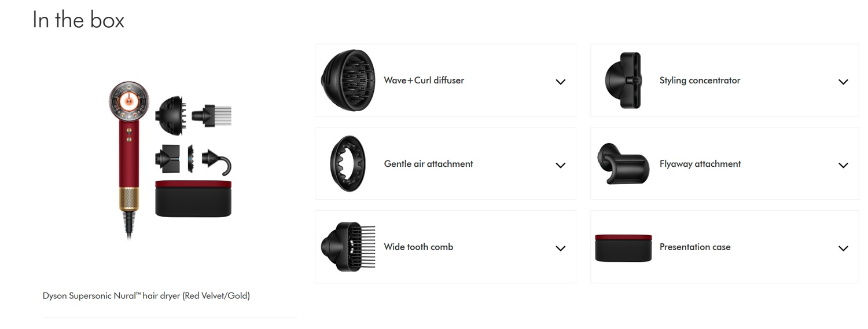This screenshot has height=329, width=868.
Task: Click the Dyson Supersonic Nural hair dryer caption
Action: (146, 296)
